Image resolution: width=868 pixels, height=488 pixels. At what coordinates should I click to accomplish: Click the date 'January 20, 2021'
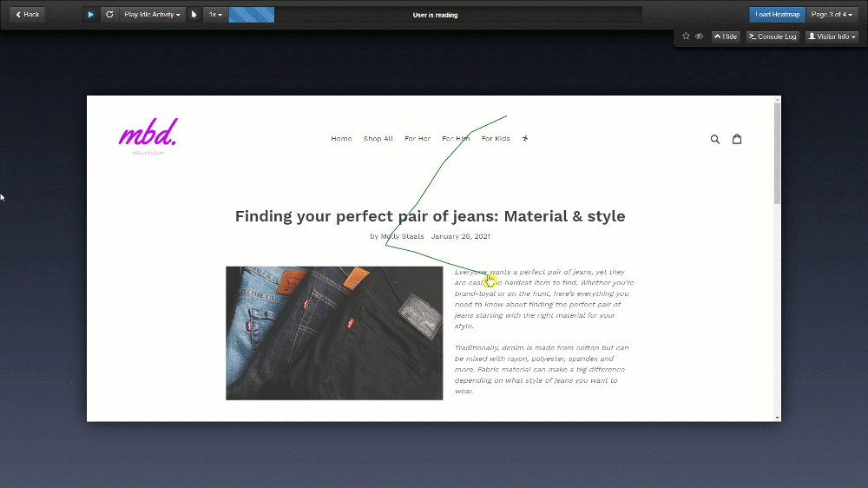pyautogui.click(x=461, y=236)
